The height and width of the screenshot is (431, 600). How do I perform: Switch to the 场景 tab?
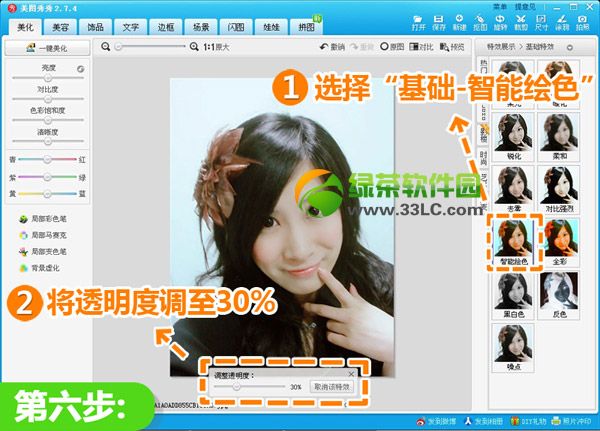tap(201, 27)
